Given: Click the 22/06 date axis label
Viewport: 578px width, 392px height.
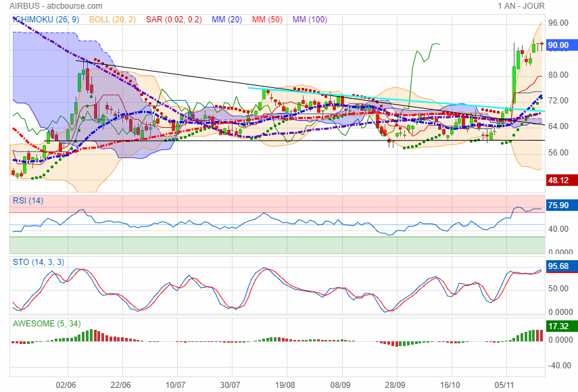Looking at the screenshot, I should click(x=120, y=385).
